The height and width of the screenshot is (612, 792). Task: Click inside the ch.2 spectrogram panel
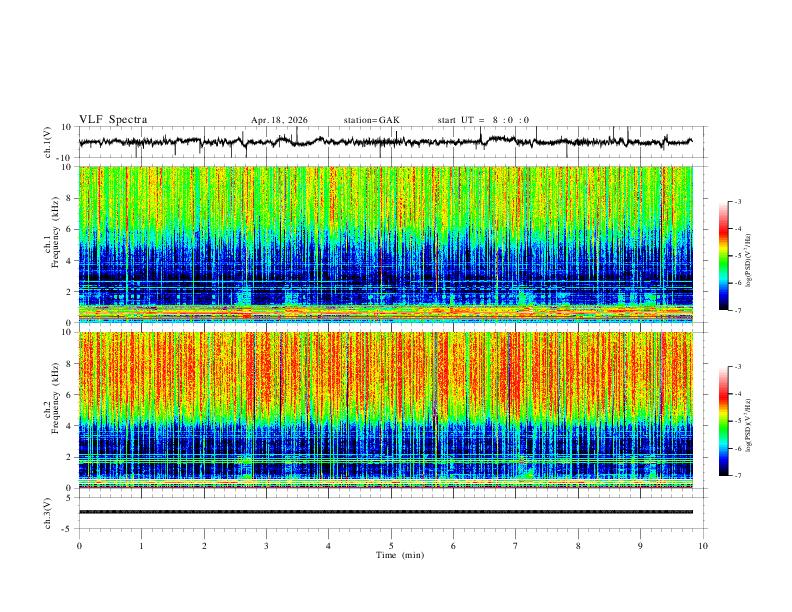(x=385, y=410)
